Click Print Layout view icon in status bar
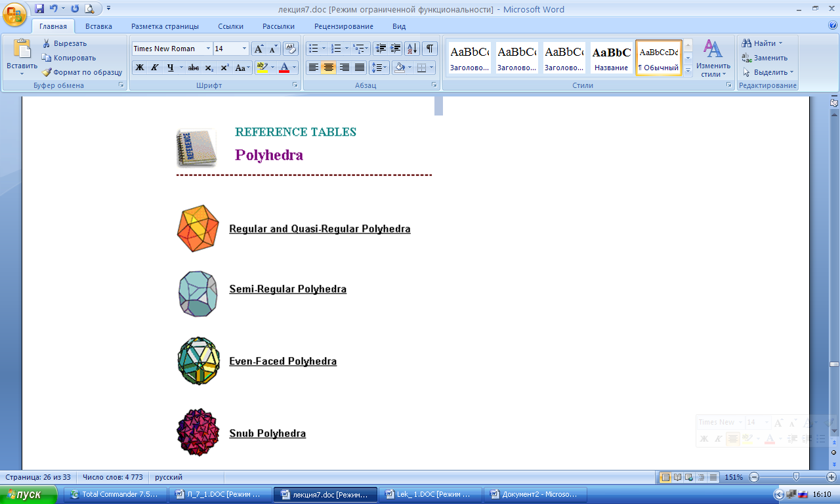Image resolution: width=840 pixels, height=504 pixels. [x=665, y=477]
